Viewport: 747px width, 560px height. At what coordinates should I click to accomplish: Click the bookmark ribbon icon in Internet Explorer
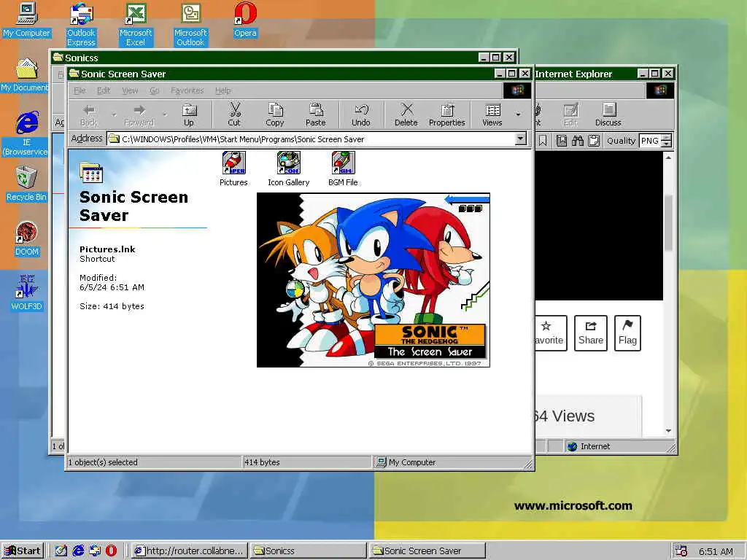543,141
